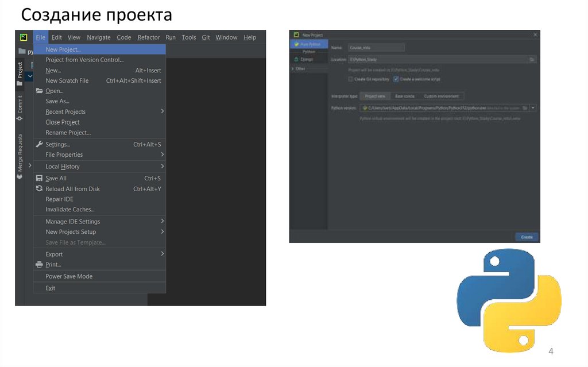Open the Merge Requests sidebar tab

pyautogui.click(x=20, y=156)
